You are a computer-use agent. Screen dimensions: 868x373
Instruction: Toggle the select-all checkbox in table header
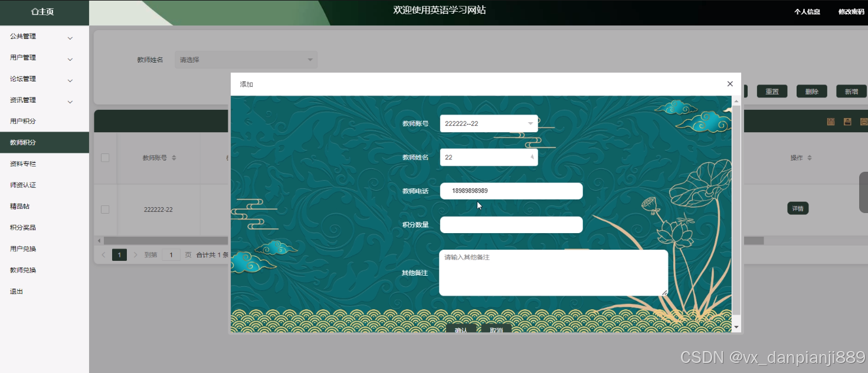pyautogui.click(x=105, y=158)
